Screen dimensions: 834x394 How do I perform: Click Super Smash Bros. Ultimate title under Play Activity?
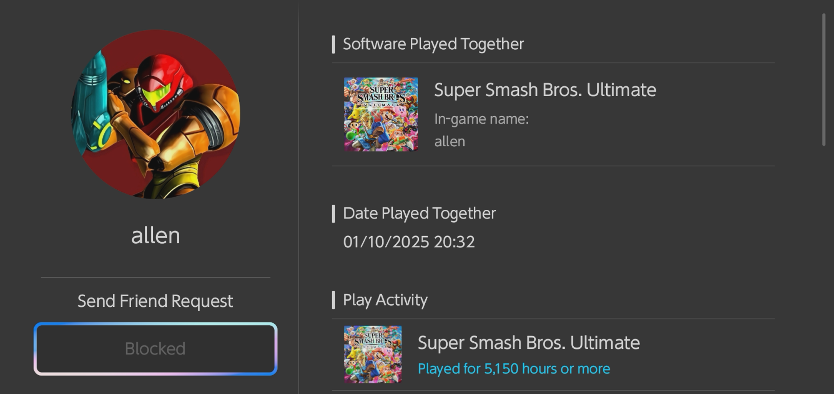pos(529,343)
